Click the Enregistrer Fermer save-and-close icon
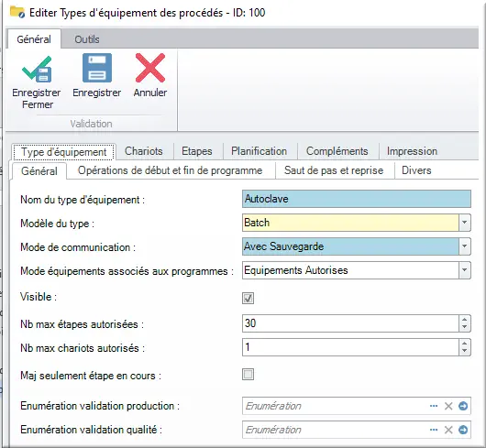 click(37, 69)
